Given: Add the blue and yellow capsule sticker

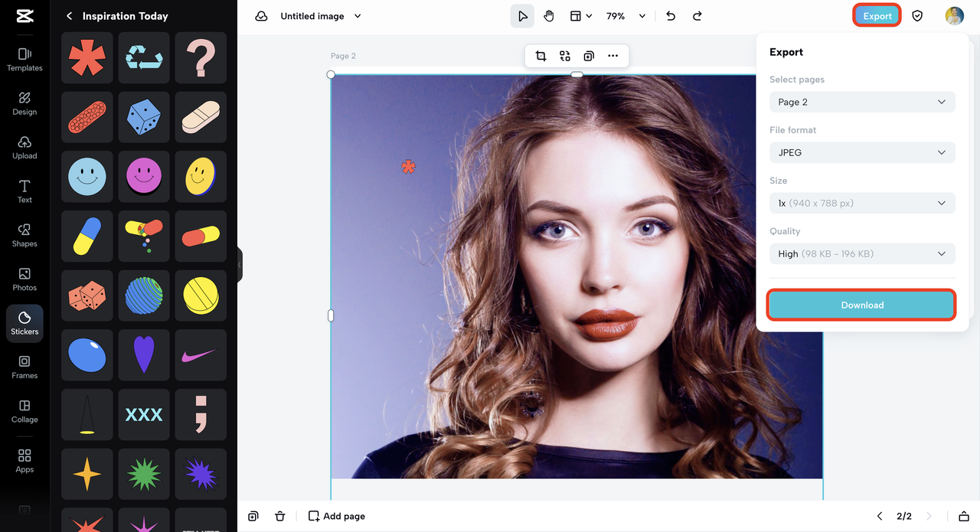Looking at the screenshot, I should tap(87, 237).
